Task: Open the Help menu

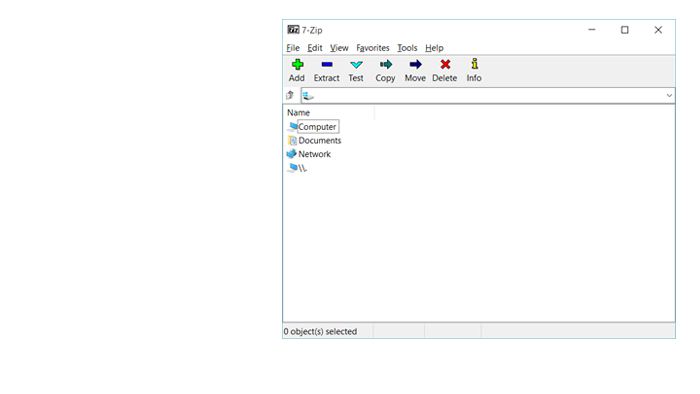Action: coord(434,48)
